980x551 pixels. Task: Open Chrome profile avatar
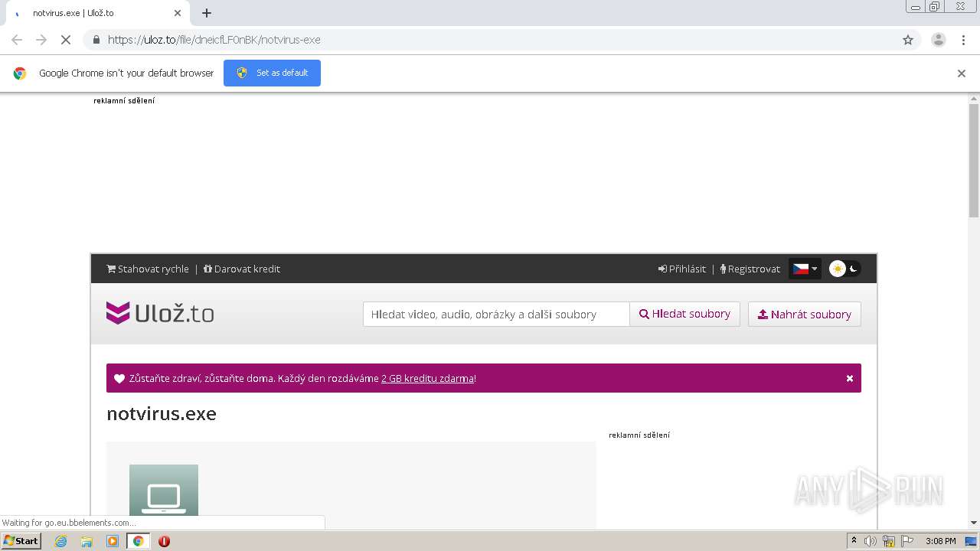[x=939, y=40]
